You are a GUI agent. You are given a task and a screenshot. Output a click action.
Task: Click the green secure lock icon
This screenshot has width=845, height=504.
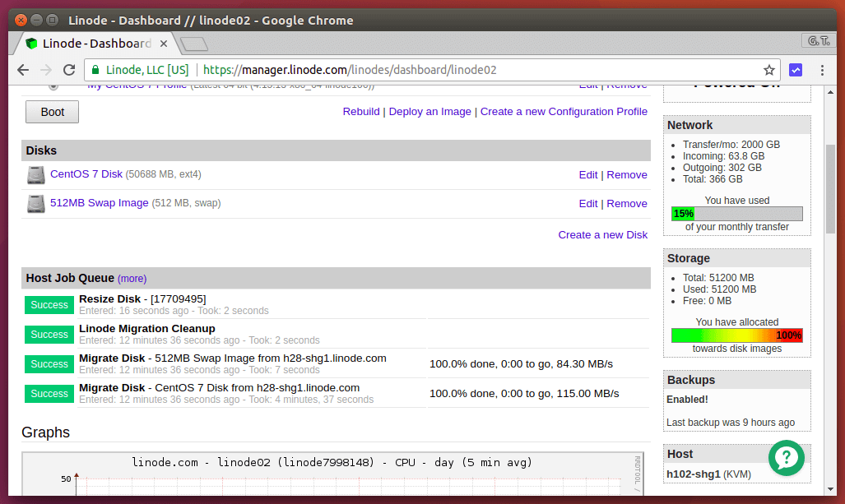tap(96, 71)
